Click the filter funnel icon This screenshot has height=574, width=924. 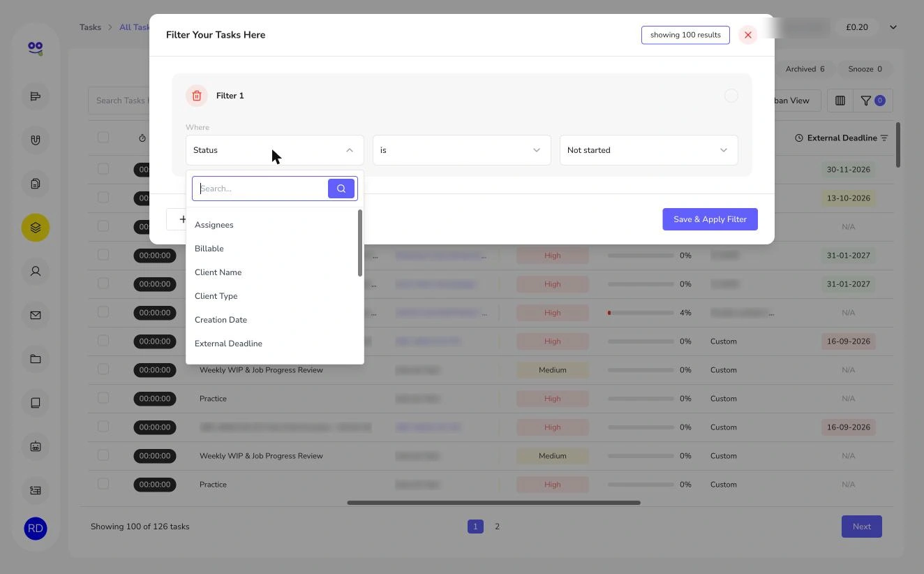click(x=866, y=101)
